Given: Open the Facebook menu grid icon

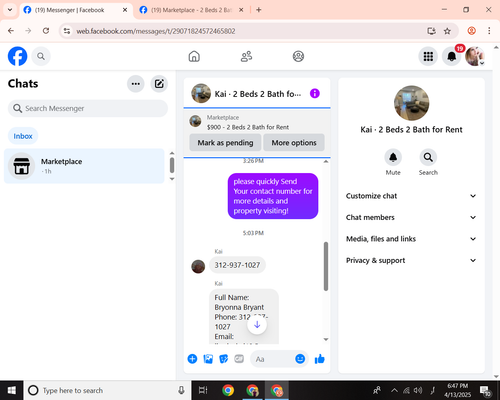Looking at the screenshot, I should (x=428, y=56).
